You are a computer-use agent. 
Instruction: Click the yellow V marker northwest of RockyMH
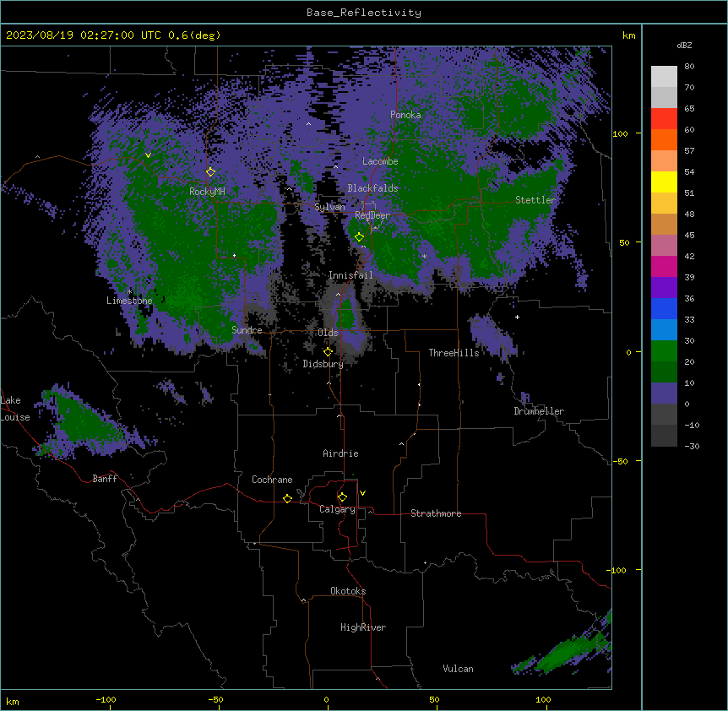148,155
